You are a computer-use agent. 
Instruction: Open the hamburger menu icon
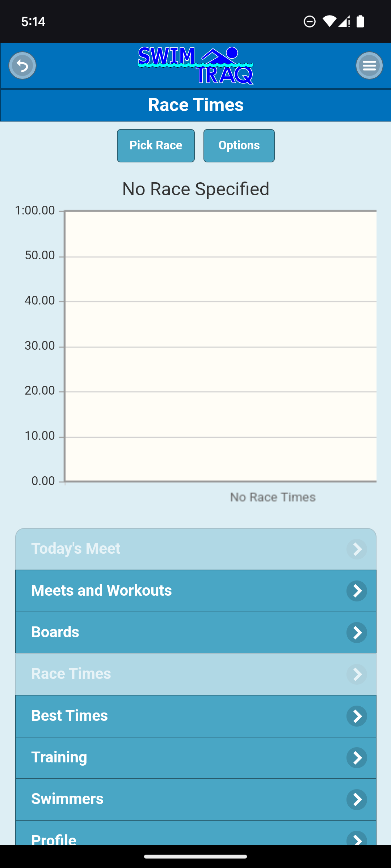tap(369, 65)
